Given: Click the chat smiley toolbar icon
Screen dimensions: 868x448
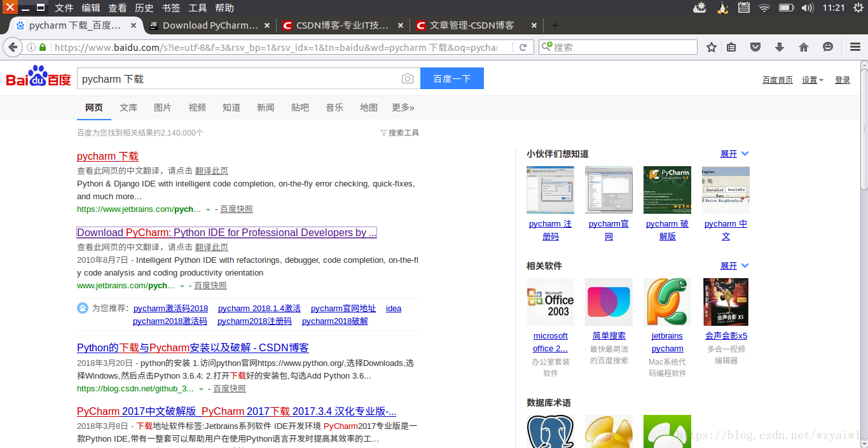Looking at the screenshot, I should coord(827,47).
